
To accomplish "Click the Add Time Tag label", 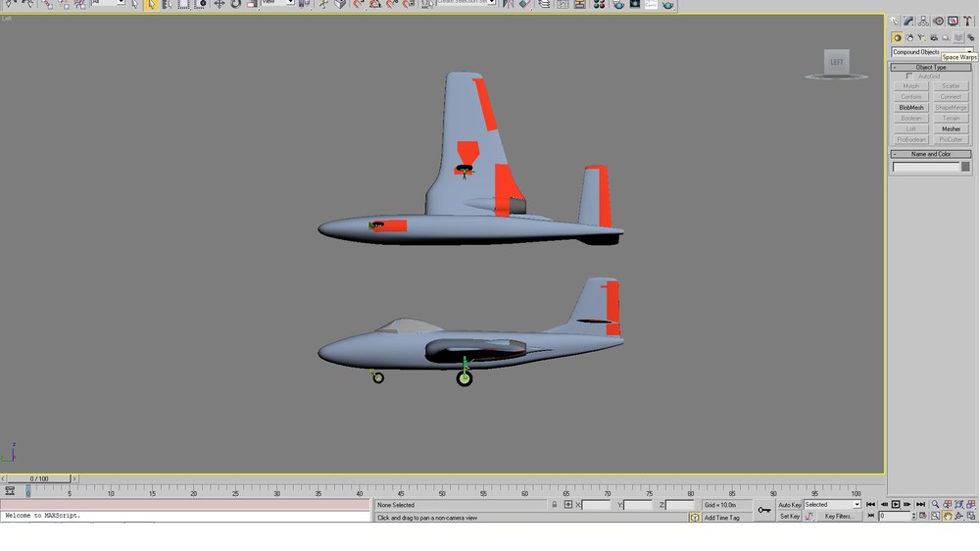I will tap(722, 518).
